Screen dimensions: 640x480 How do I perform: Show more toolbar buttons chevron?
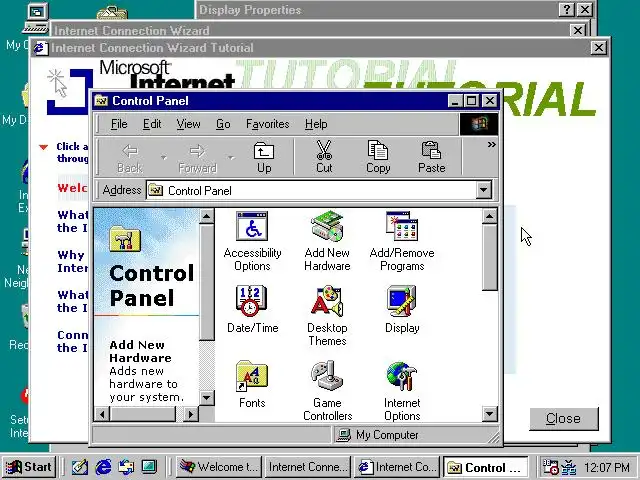click(491, 144)
